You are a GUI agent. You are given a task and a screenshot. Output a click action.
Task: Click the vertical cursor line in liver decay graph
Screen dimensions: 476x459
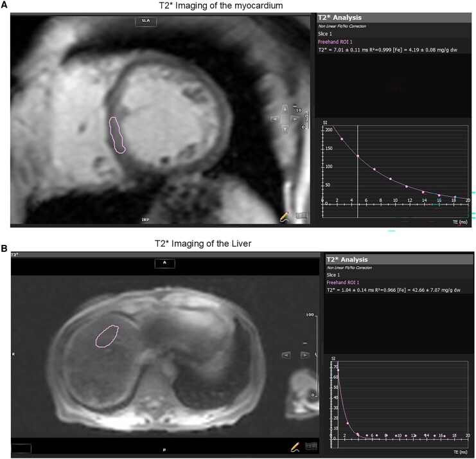(x=338, y=404)
